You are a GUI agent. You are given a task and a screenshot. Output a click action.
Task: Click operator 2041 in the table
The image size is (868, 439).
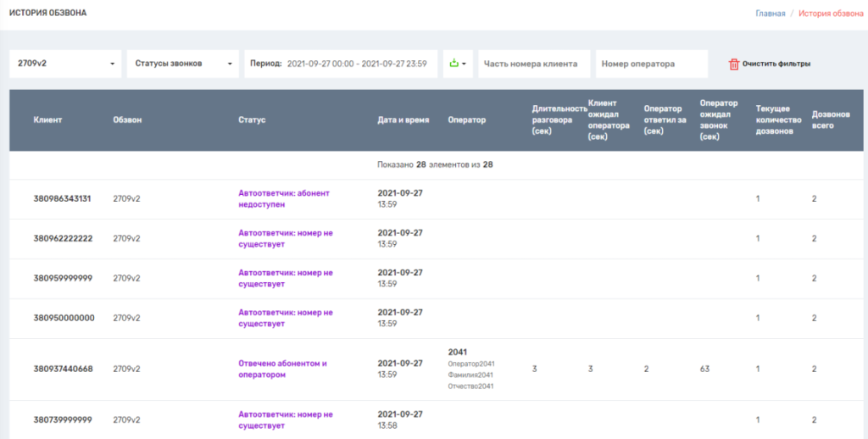pos(458,352)
